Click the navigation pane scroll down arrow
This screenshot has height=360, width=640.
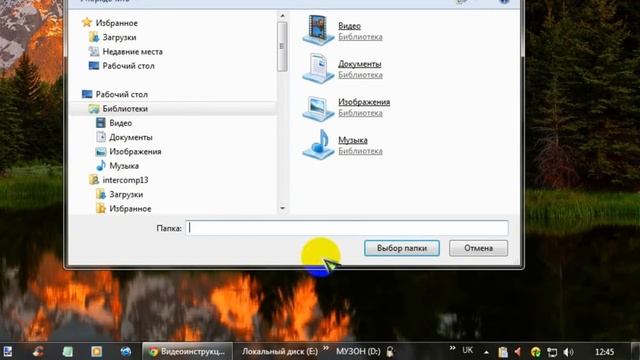click(282, 209)
